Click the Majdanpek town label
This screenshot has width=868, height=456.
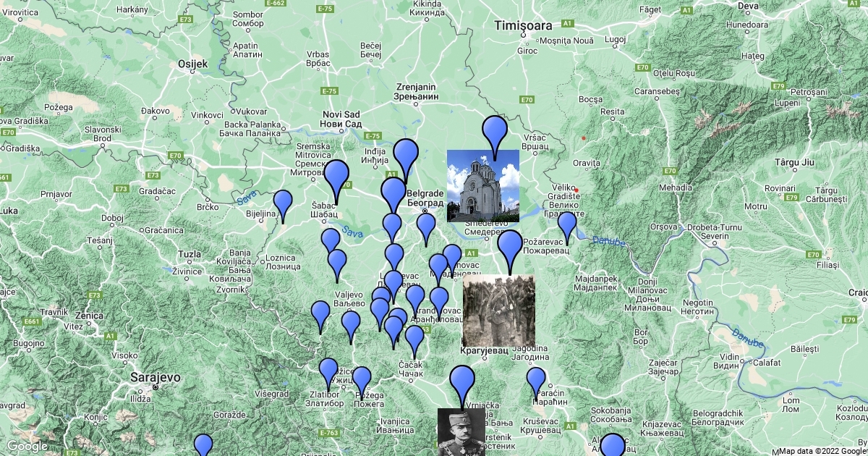click(x=597, y=283)
